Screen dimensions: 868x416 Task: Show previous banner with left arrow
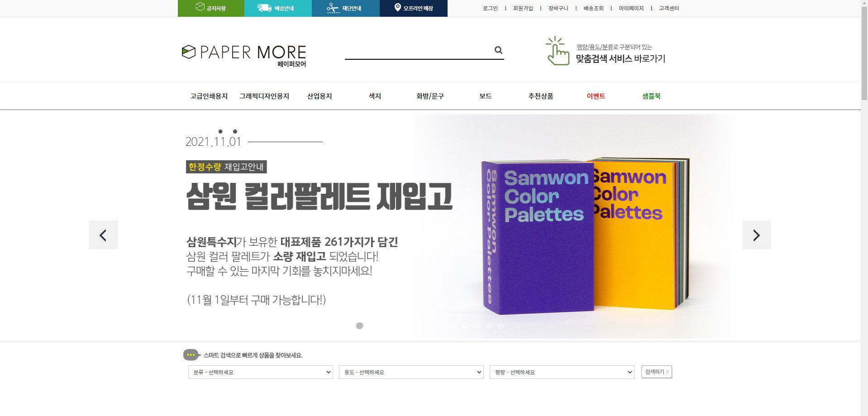(103, 234)
